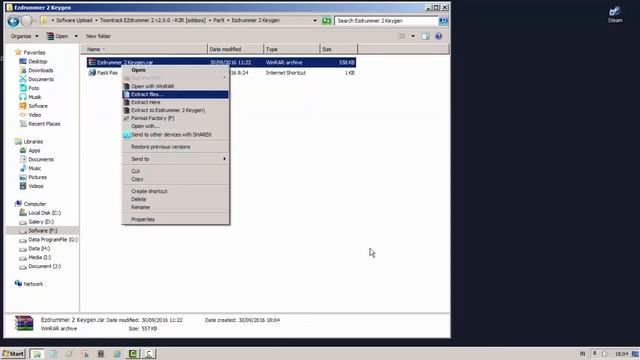The height and width of the screenshot is (360, 640).
Task: Click the change view icon
Action: pyautogui.click(x=402, y=36)
